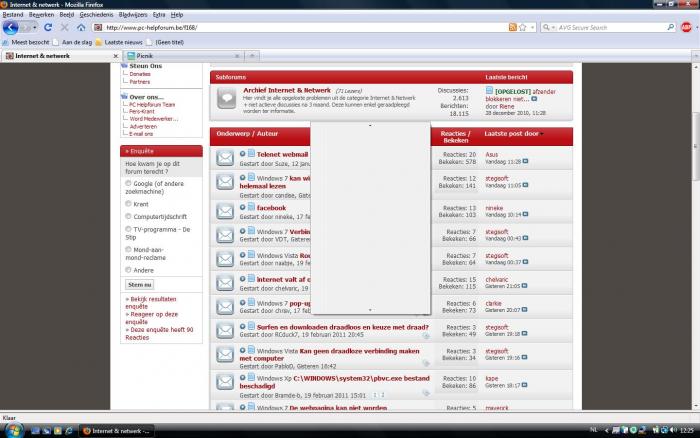
Task: Click the RSS feed icon in address bar
Action: pyautogui.click(x=513, y=27)
